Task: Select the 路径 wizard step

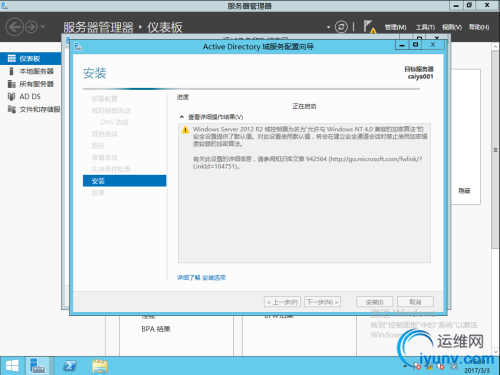Action: click(98, 145)
